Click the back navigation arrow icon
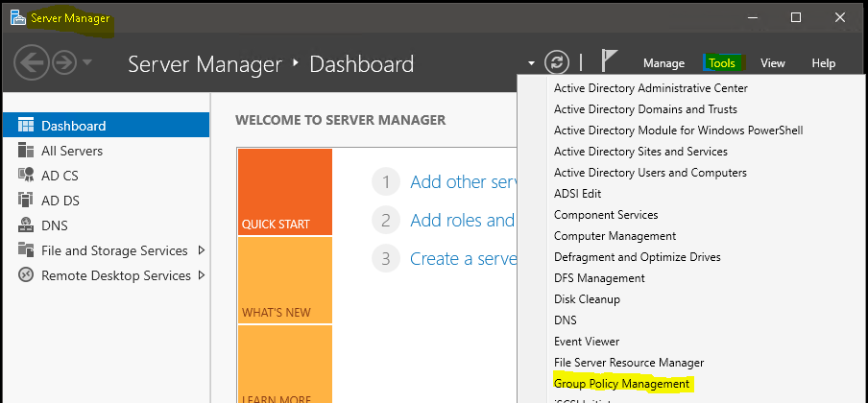Screen dimensions: 868x403 (x=30, y=63)
